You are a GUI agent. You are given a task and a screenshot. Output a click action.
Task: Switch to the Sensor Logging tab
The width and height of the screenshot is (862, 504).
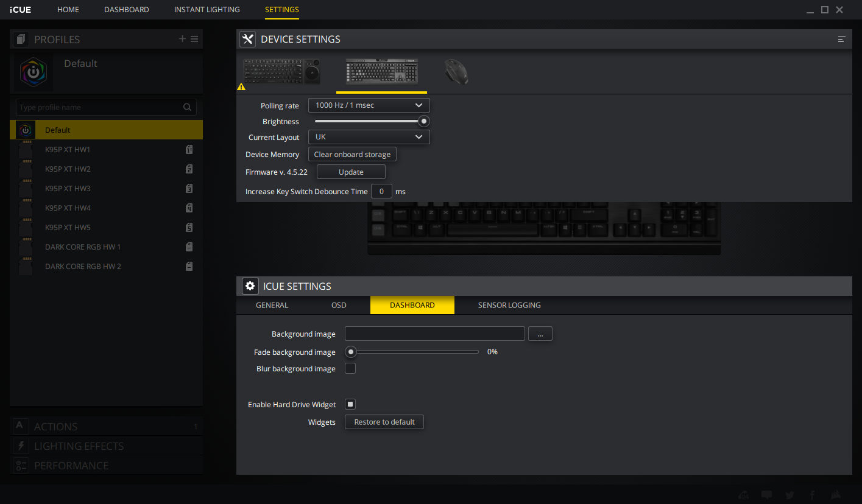509,305
